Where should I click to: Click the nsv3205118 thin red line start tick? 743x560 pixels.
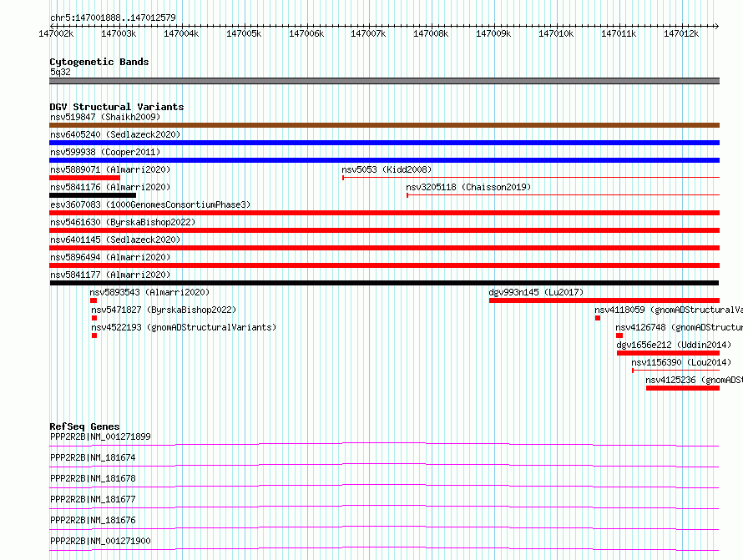click(x=407, y=195)
